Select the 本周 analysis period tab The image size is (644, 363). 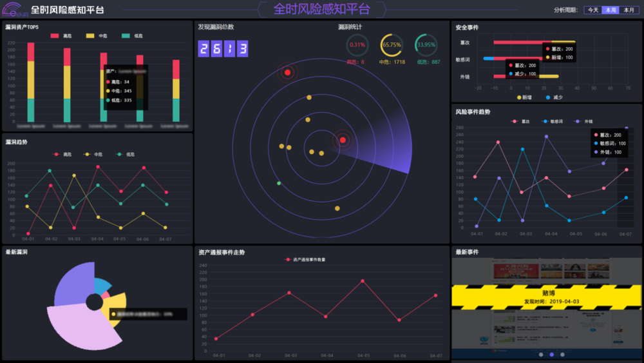coord(611,10)
